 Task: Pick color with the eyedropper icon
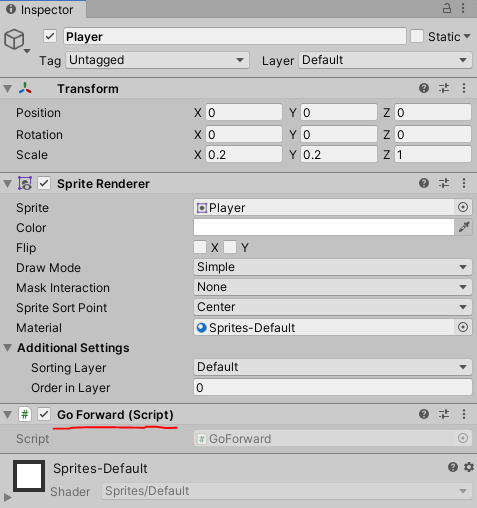(x=464, y=227)
